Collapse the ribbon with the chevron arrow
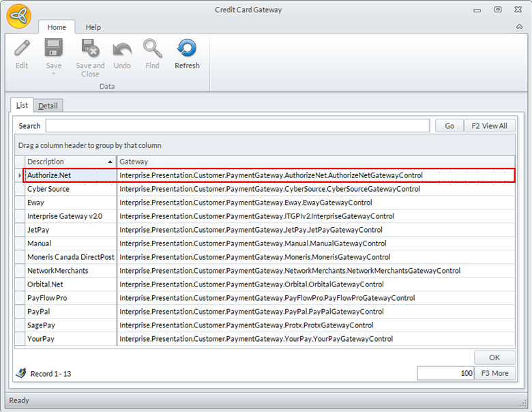Screen dimensions: 532x412 click(520, 27)
